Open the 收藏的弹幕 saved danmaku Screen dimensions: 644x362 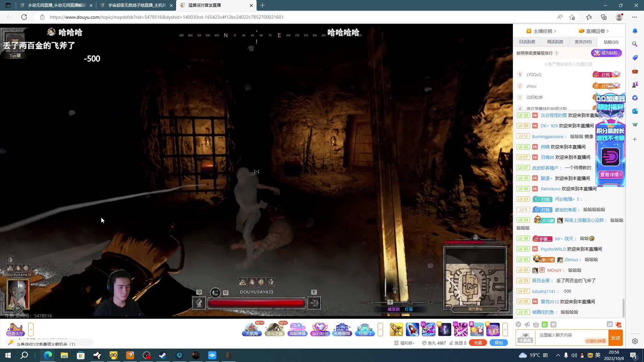595,341
